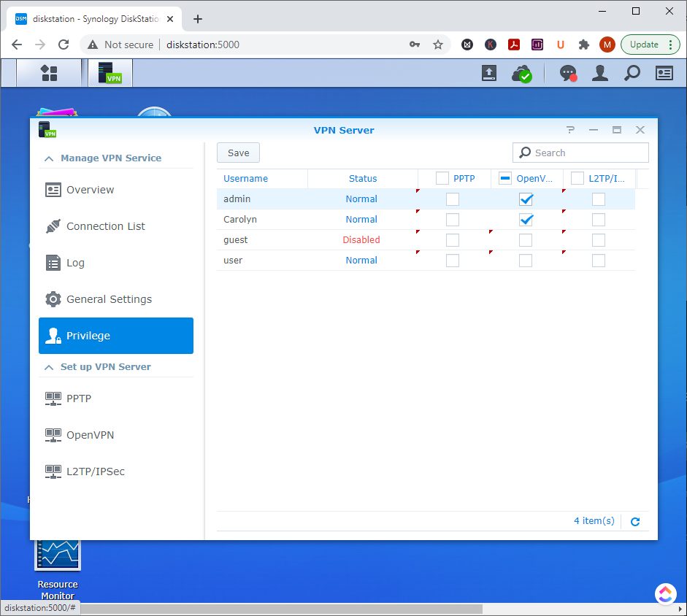
Task: Click the guest Disabled status
Action: pyautogui.click(x=361, y=239)
